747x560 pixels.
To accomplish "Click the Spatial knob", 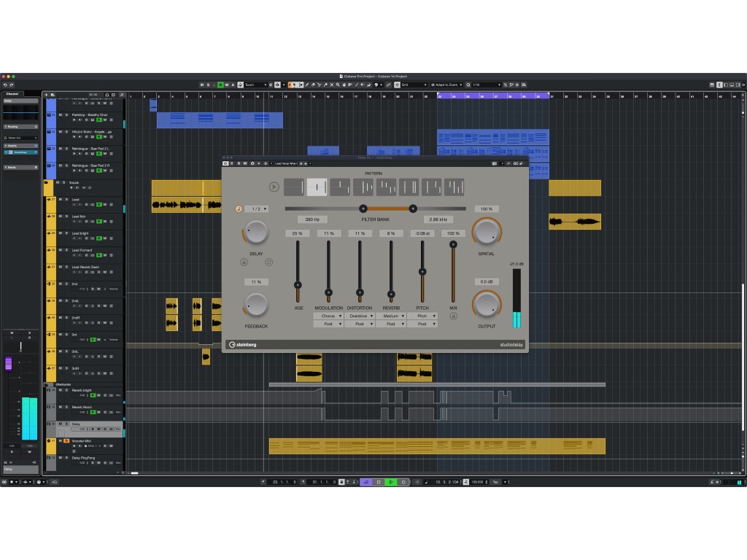I will coord(487,232).
